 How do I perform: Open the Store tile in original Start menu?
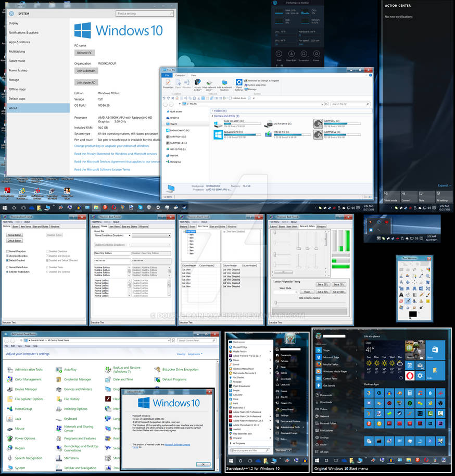pos(435,350)
